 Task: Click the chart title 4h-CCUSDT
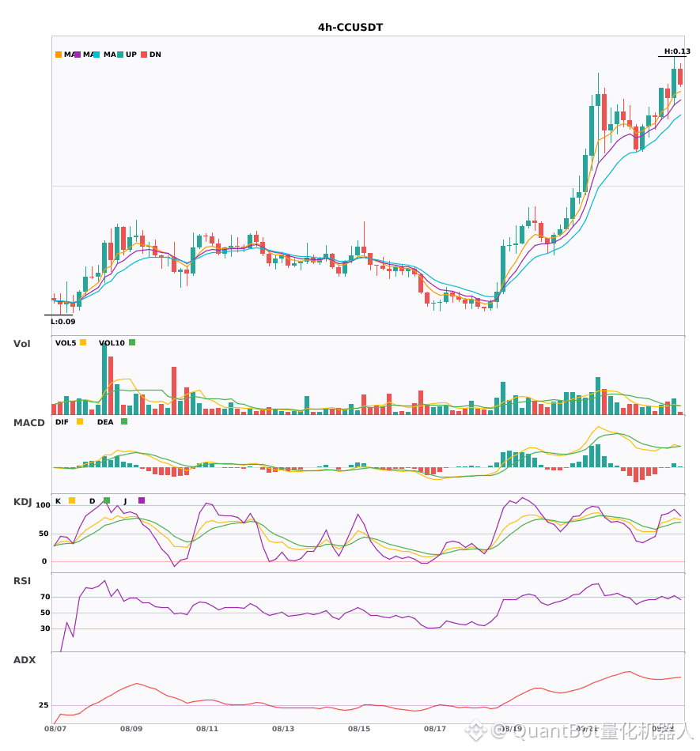tap(350, 28)
